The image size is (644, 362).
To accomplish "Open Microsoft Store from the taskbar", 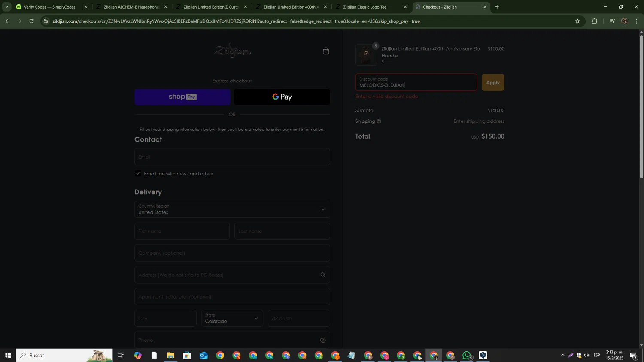I will point(187,355).
